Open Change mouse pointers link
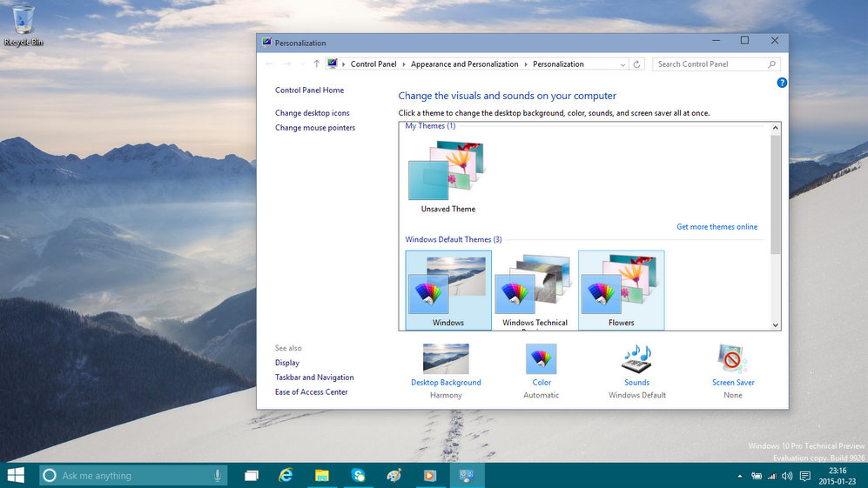Image resolution: width=868 pixels, height=488 pixels. tap(315, 128)
